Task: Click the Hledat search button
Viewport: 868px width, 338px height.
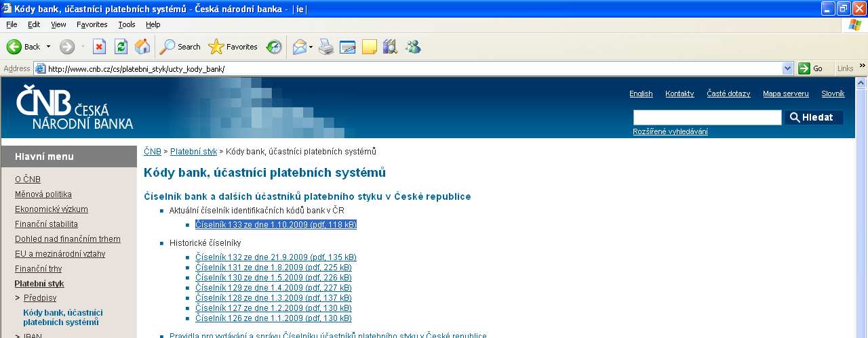Action: coord(814,117)
